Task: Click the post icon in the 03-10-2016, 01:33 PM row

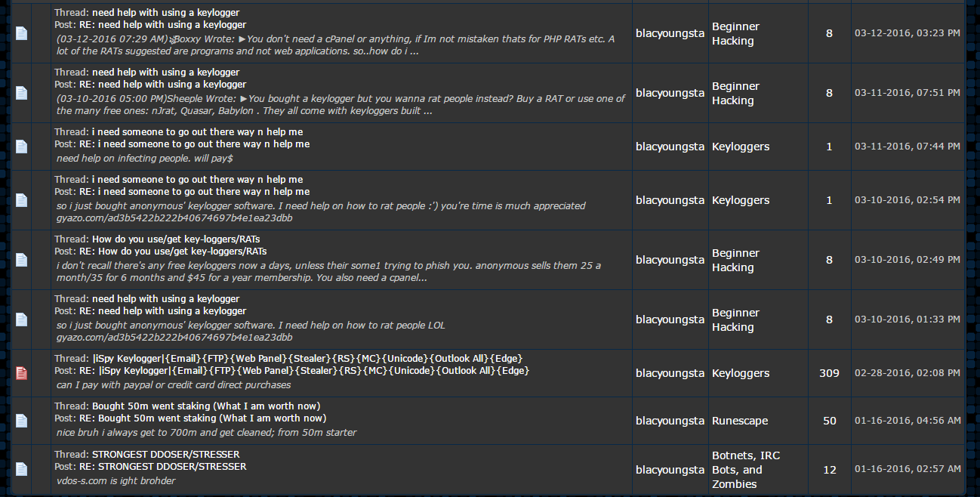Action: point(22,319)
